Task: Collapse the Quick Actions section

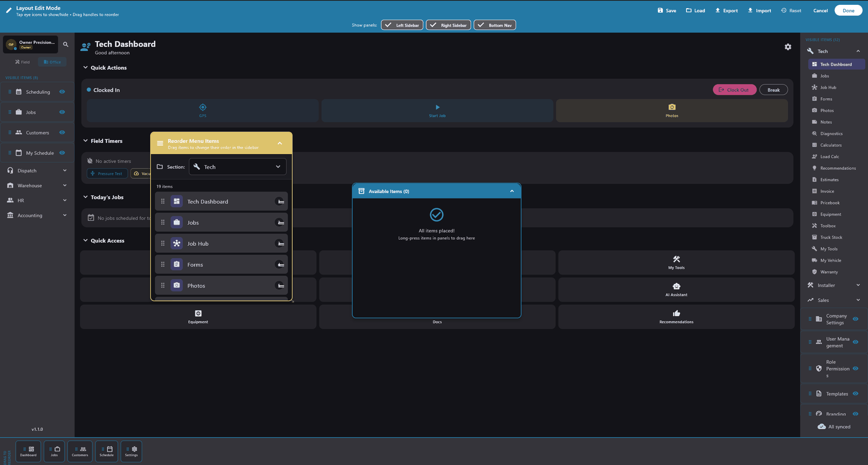Action: [85, 68]
